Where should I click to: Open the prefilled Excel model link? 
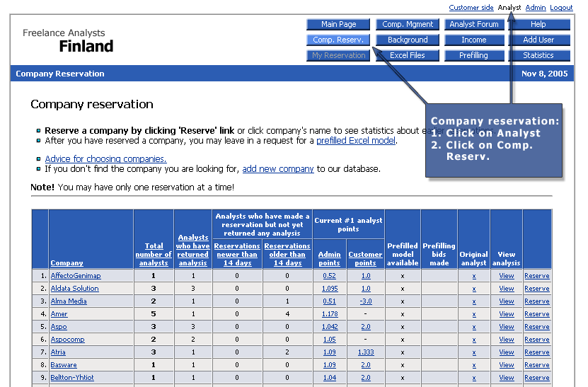pos(356,141)
